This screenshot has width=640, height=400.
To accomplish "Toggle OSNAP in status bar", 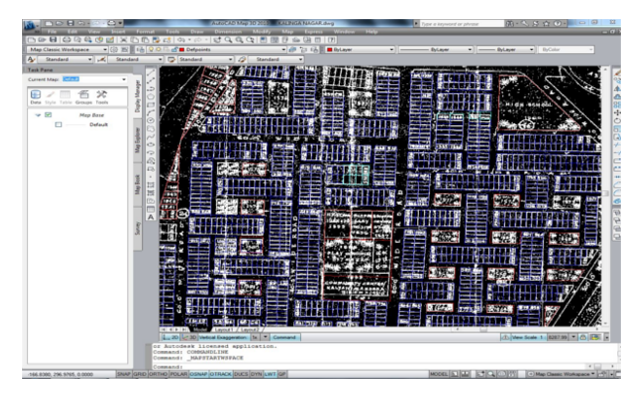I will tap(198, 374).
